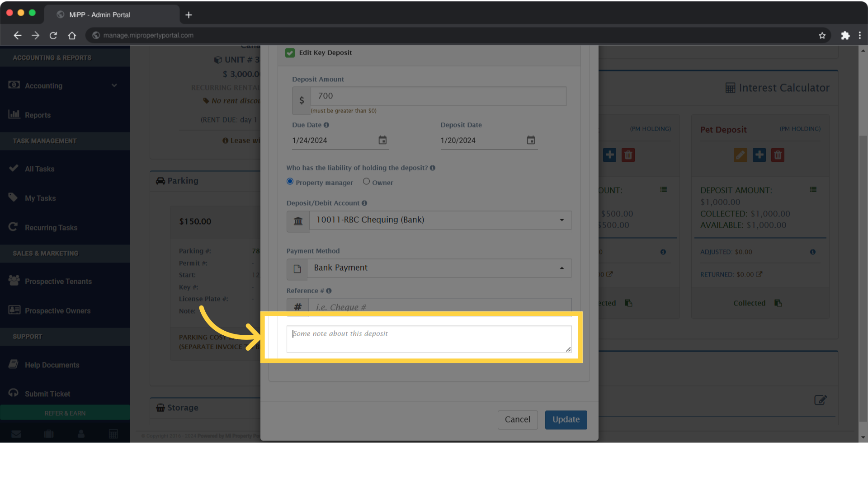Open All Tasks in sidebar
Image resolution: width=868 pixels, height=488 pixels.
point(65,169)
